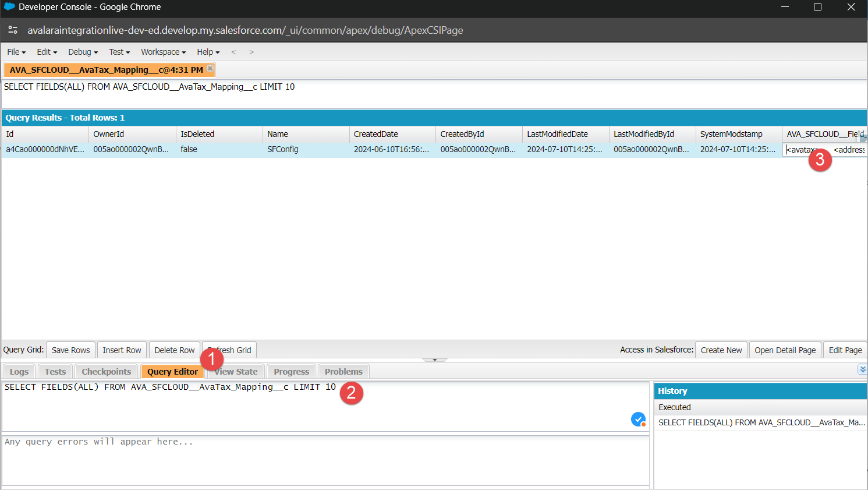The height and width of the screenshot is (490, 868).
Task: Sort by the CreatedById column header
Action: click(479, 134)
